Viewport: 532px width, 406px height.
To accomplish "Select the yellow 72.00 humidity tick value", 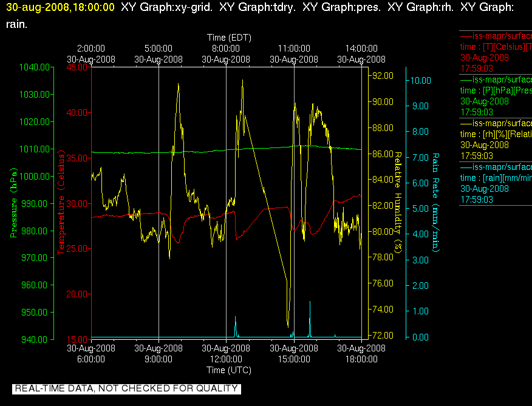I will tap(383, 336).
